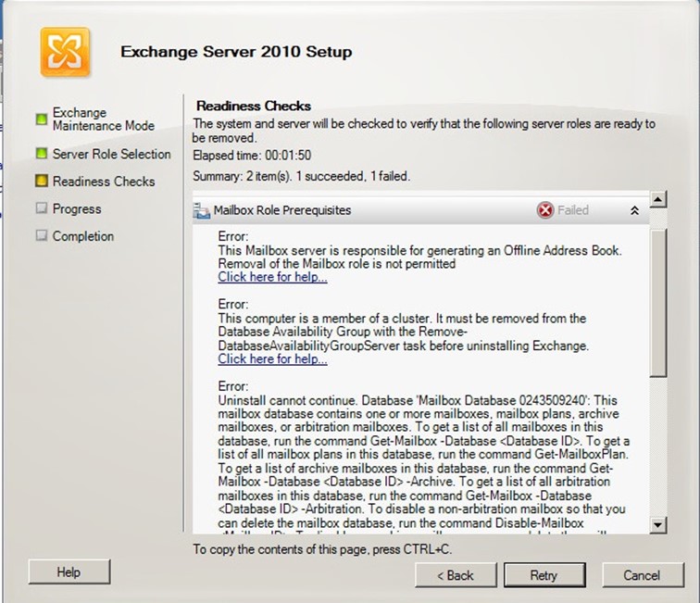Click the scrollbar down arrow
Image resolution: width=700 pixels, height=603 pixels.
click(658, 525)
